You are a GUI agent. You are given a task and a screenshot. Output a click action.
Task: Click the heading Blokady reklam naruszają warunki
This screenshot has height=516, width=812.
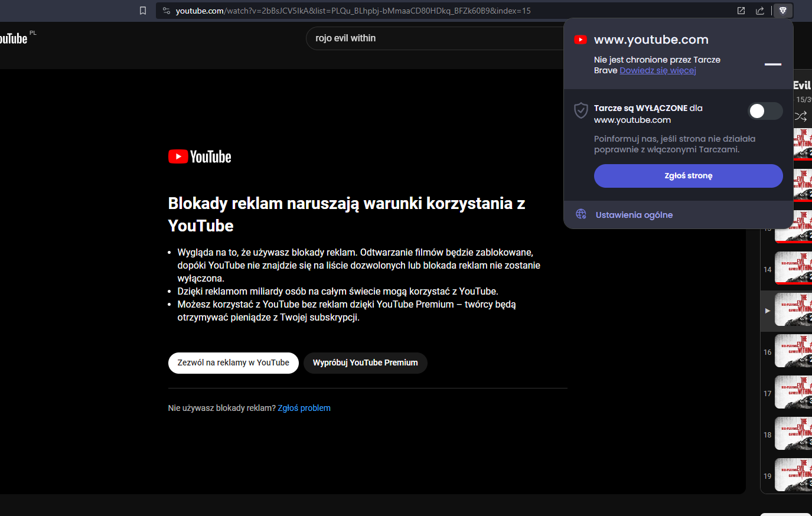click(347, 214)
